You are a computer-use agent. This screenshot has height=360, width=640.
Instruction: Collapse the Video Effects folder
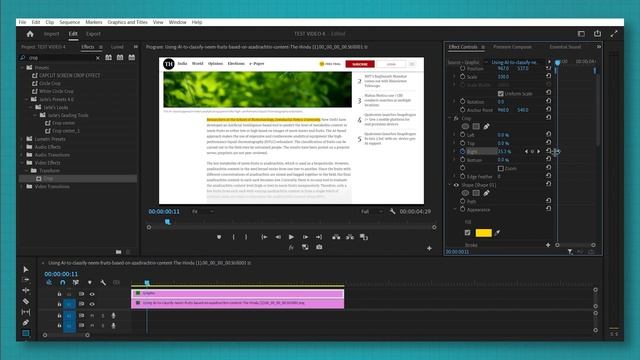pyautogui.click(x=22, y=162)
